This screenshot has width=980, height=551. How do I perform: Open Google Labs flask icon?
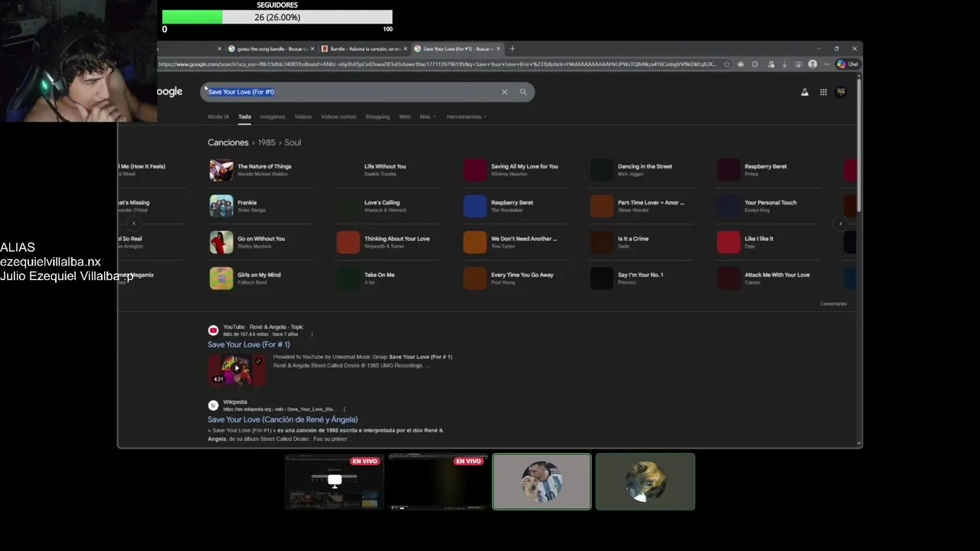point(805,92)
